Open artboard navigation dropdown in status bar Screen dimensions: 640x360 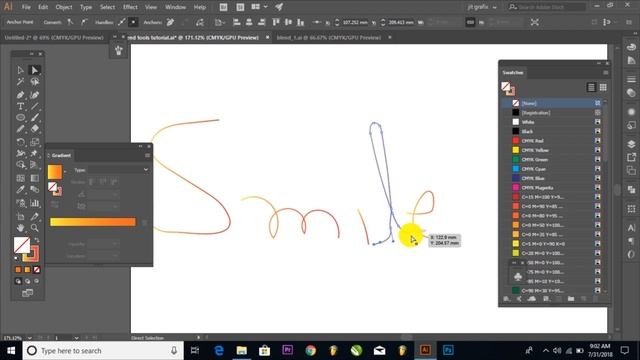[76, 338]
